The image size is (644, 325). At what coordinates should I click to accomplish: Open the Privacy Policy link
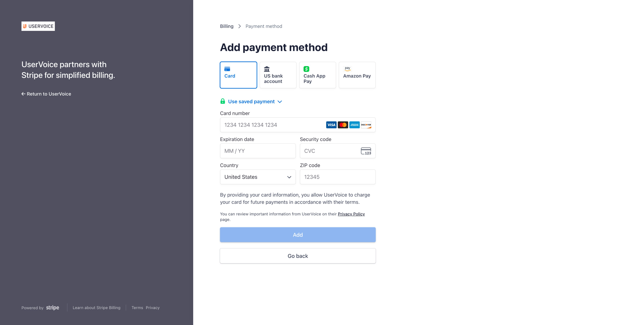click(x=351, y=214)
